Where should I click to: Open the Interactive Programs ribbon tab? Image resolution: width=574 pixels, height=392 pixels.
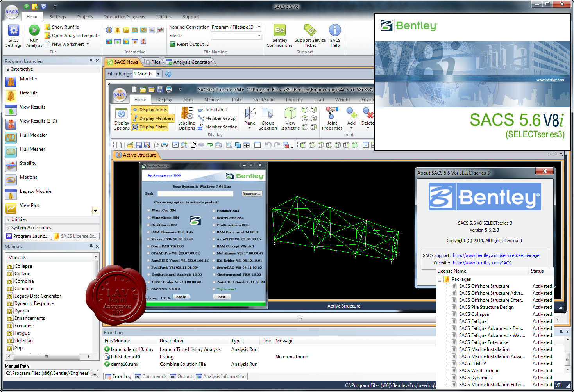[x=124, y=17]
